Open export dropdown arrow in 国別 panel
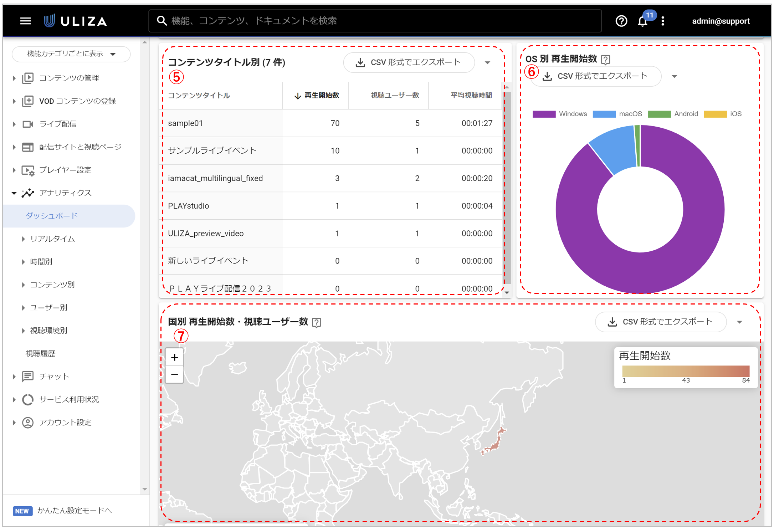 point(739,322)
